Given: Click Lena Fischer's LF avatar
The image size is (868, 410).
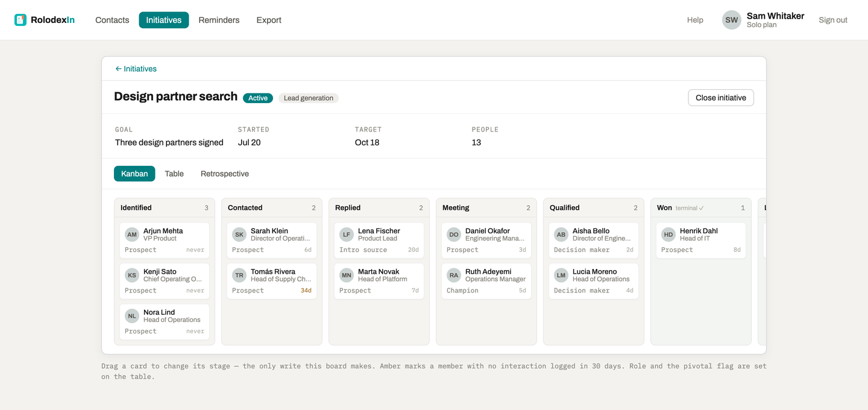Looking at the screenshot, I should [x=347, y=235].
